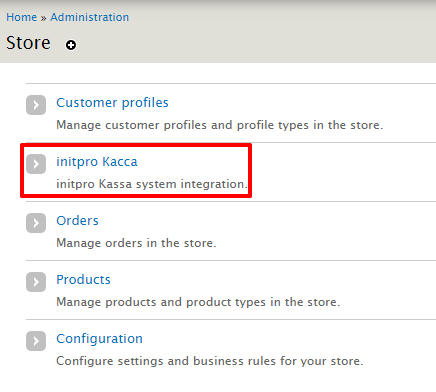
Task: Go to Administration breadcrumb link
Action: tap(90, 17)
